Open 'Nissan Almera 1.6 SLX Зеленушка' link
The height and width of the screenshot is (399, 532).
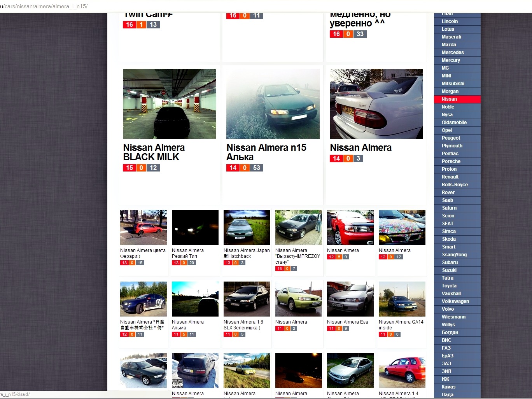click(x=243, y=325)
